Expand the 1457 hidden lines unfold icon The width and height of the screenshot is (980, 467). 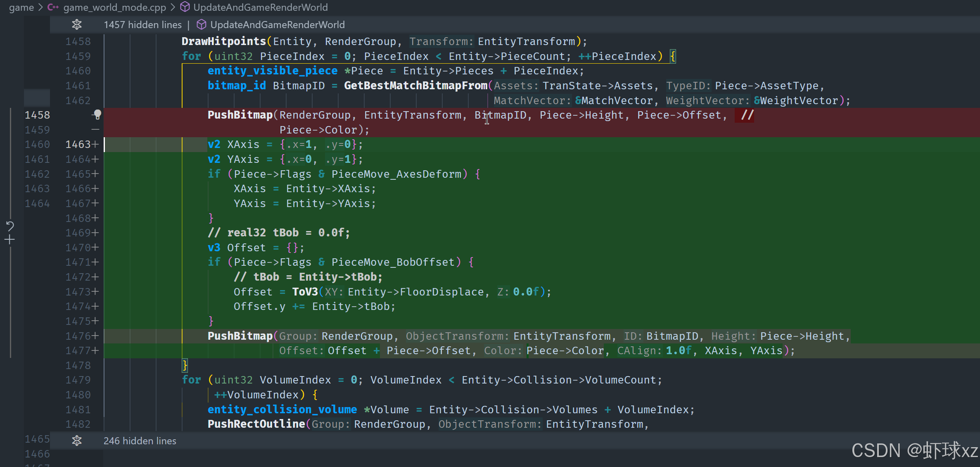tap(77, 25)
